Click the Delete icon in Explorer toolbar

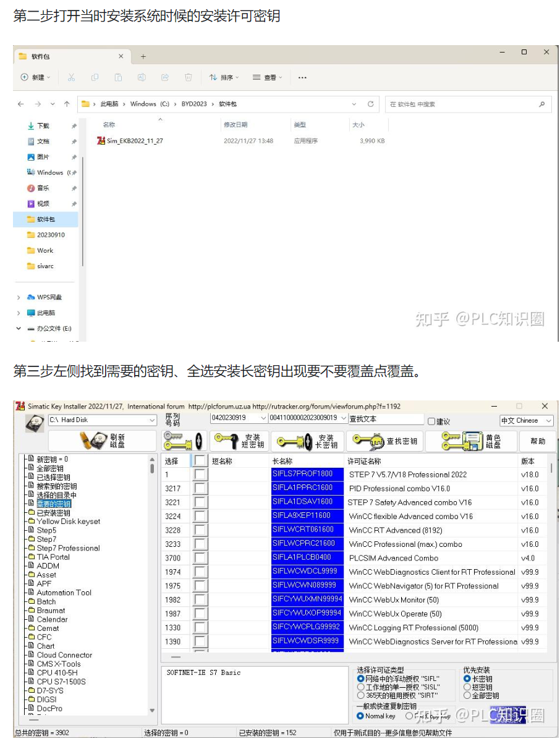(188, 77)
